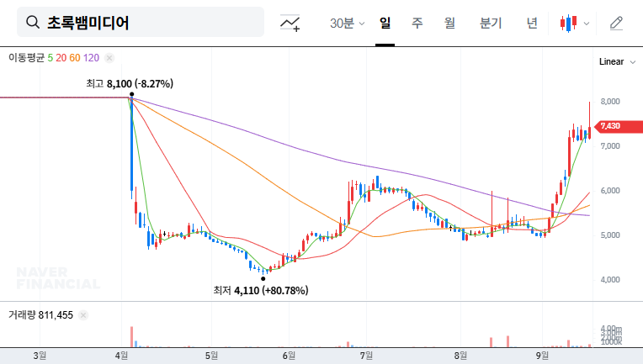Click the 8월 date axis label

click(x=460, y=356)
